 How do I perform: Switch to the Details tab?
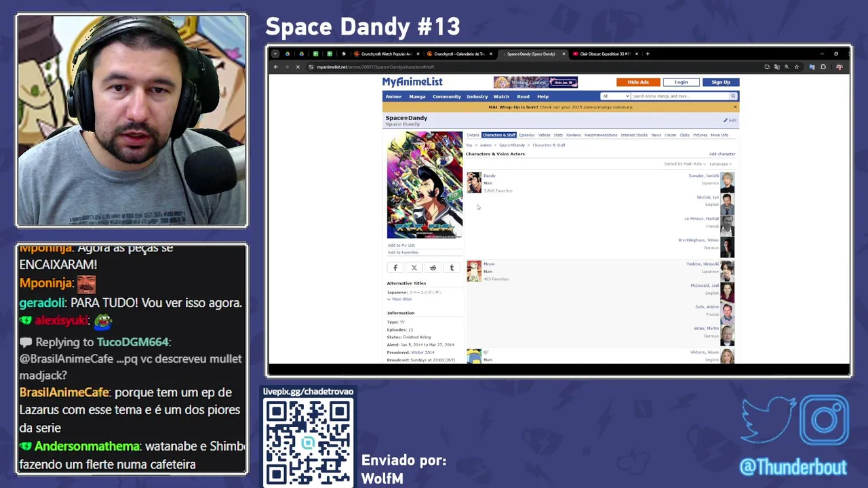click(x=473, y=135)
